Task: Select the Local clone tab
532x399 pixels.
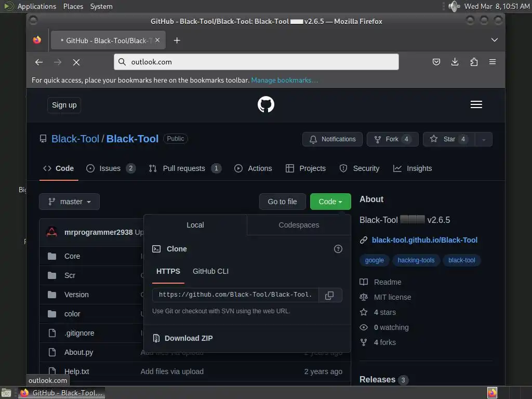Action: coord(195,225)
